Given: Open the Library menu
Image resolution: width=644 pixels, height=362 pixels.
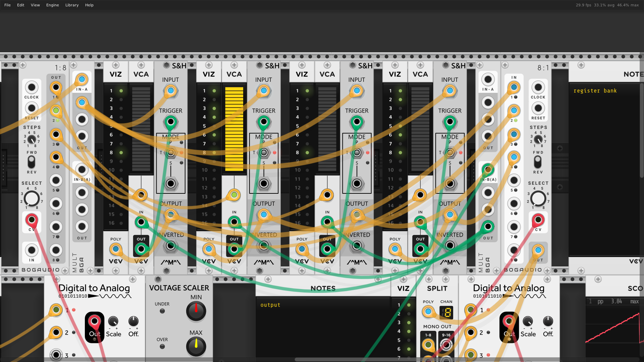Looking at the screenshot, I should (x=72, y=5).
